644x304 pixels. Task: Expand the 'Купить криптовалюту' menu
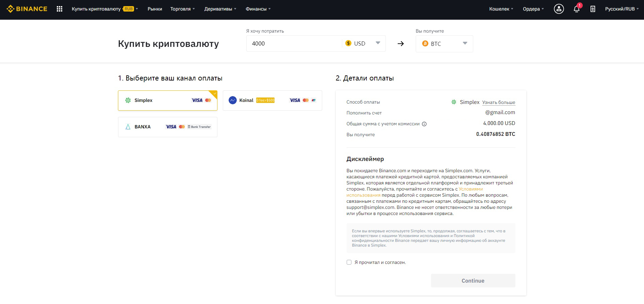tap(105, 9)
